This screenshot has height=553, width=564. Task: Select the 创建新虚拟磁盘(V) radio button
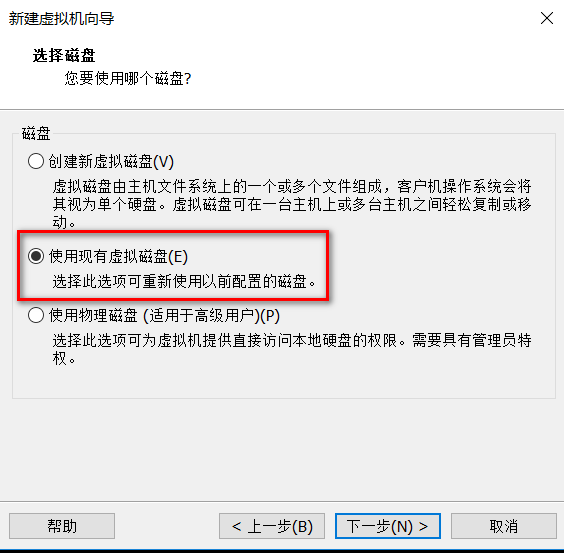coord(36,161)
